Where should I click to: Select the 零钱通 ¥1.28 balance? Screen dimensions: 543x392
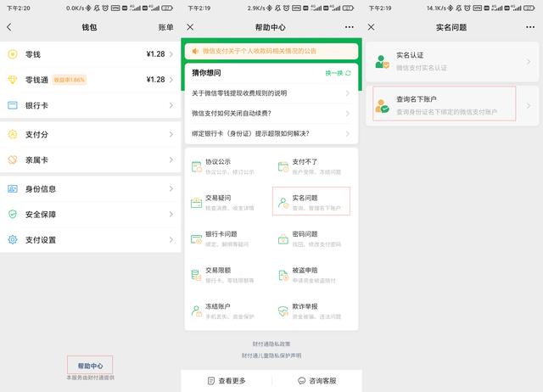click(x=155, y=80)
